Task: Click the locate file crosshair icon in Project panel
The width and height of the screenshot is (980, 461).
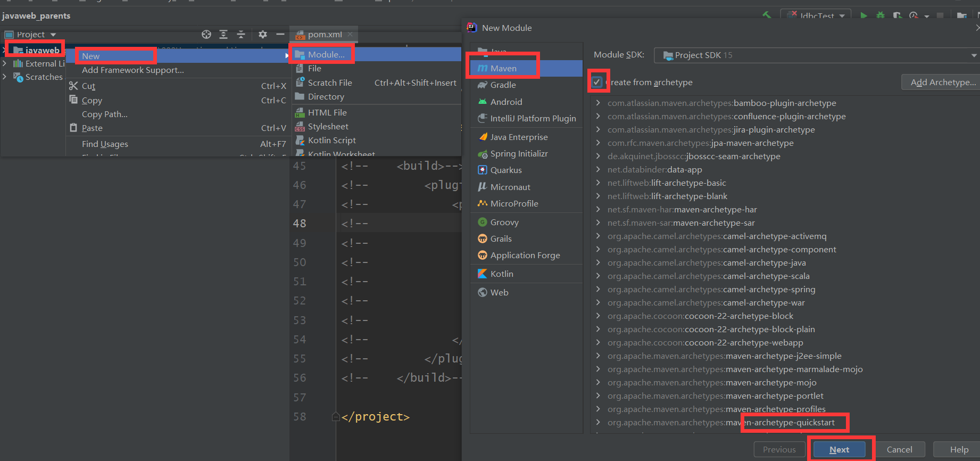Action: tap(206, 35)
